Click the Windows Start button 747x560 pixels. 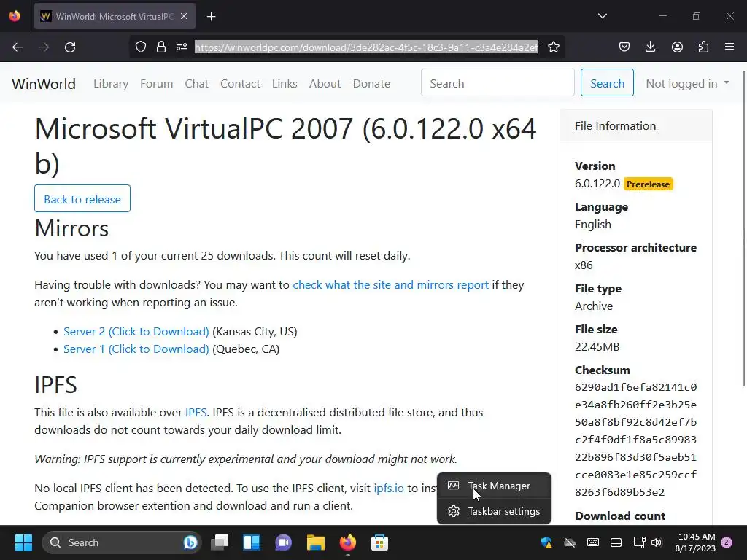click(23, 542)
